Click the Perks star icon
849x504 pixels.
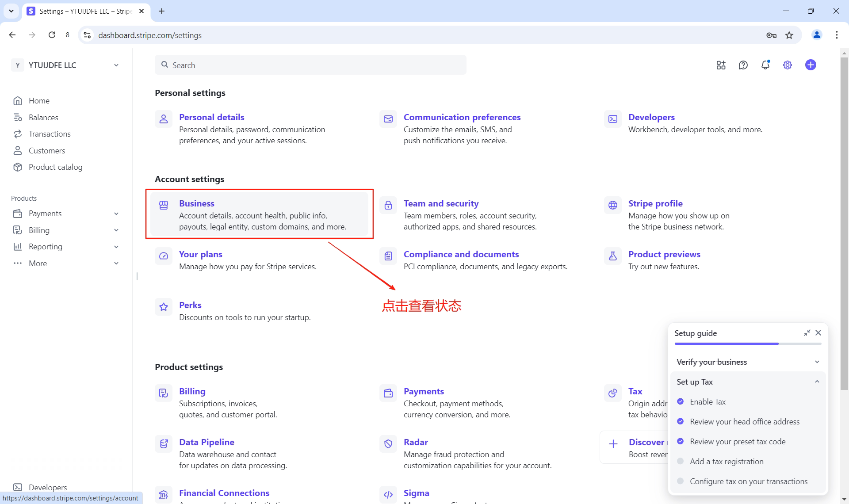[x=164, y=306]
